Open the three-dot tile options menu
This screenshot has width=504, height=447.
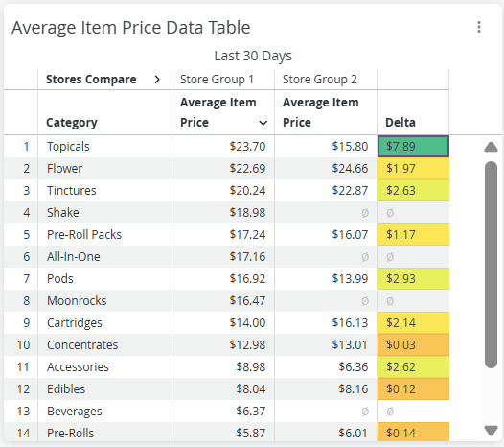pyautogui.click(x=479, y=27)
